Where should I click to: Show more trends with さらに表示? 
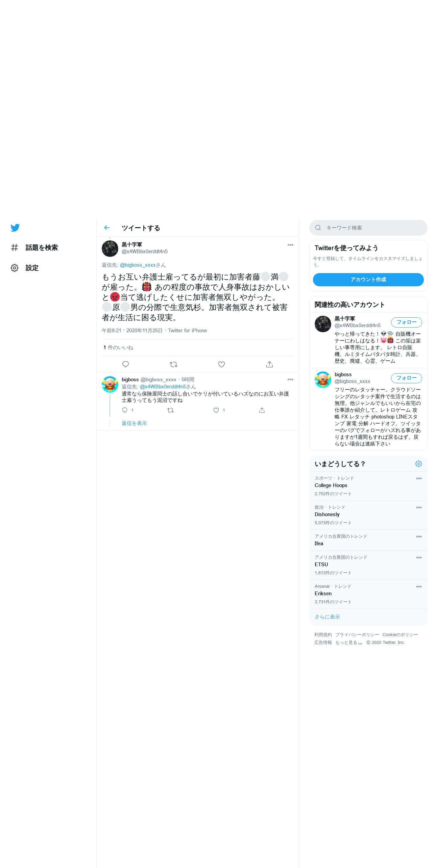(x=327, y=617)
